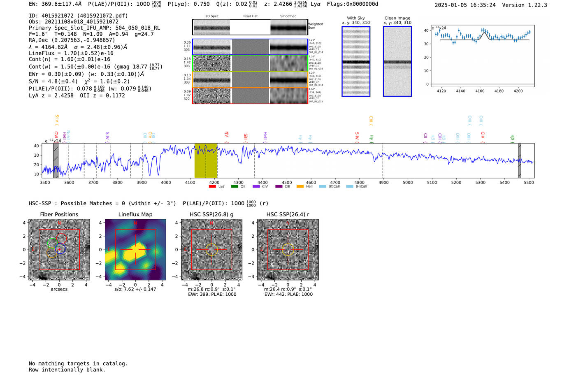This screenshot has width=576, height=392.
Task: Select the blue fiber circle in Fiber Positions
Action: (60, 248)
